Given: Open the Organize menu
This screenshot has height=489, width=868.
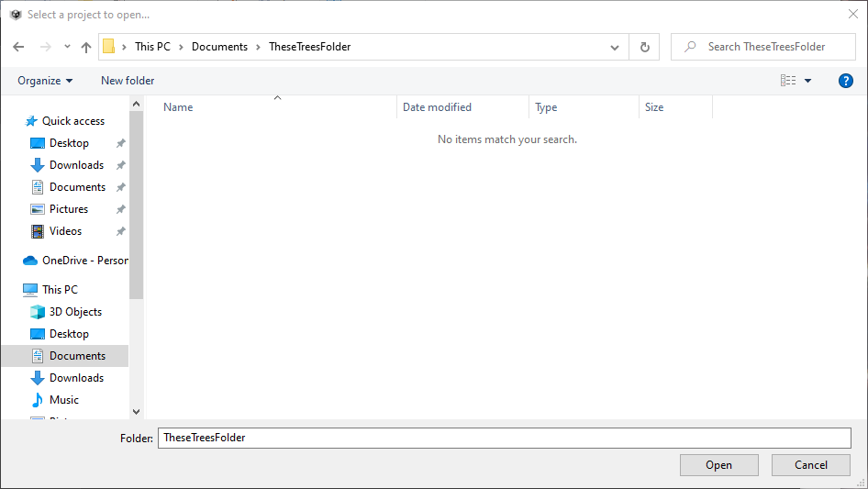Looking at the screenshot, I should [45, 81].
